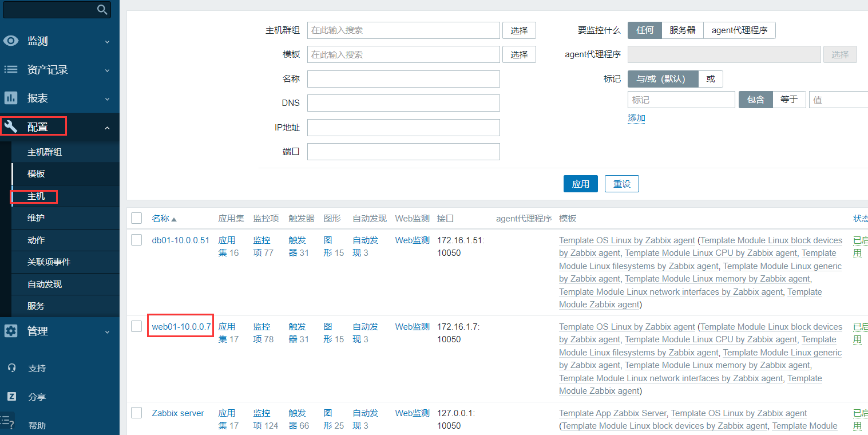Click the search magnifier icon in sidebar
Viewport: 868px width, 435px height.
[102, 9]
